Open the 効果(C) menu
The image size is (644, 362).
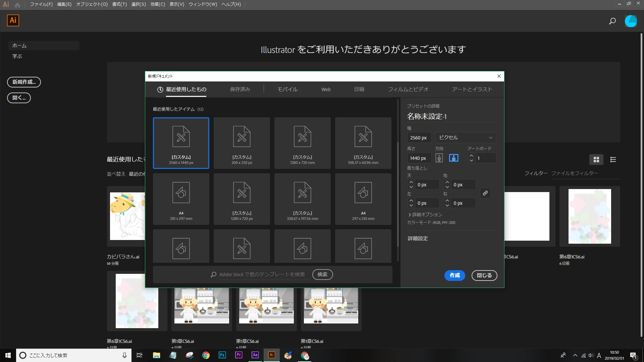[x=157, y=4]
